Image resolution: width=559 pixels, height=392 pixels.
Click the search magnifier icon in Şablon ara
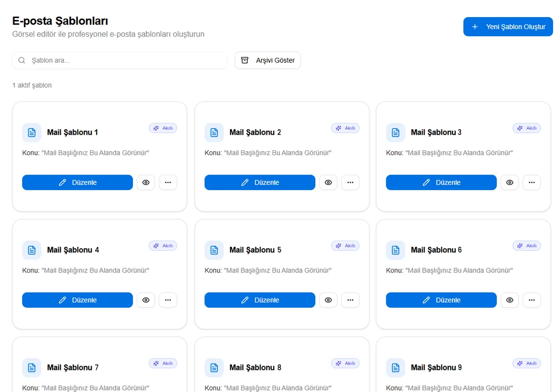22,60
